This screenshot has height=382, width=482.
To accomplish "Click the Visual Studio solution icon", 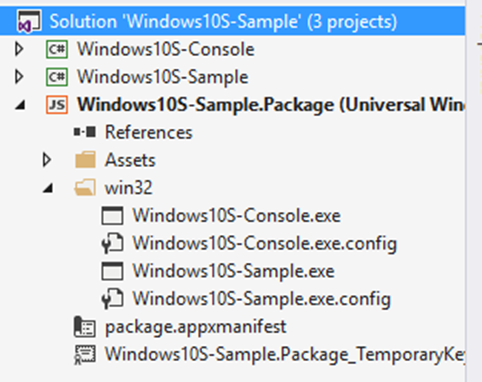I will click(x=29, y=21).
